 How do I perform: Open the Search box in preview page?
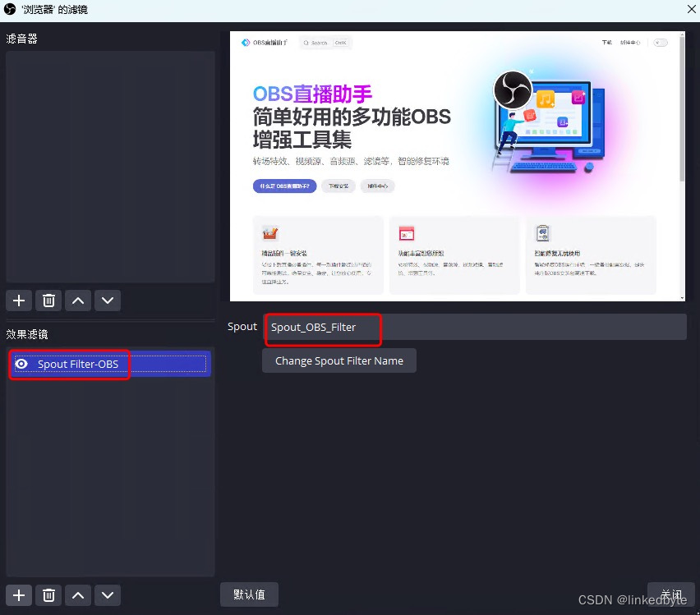[325, 43]
